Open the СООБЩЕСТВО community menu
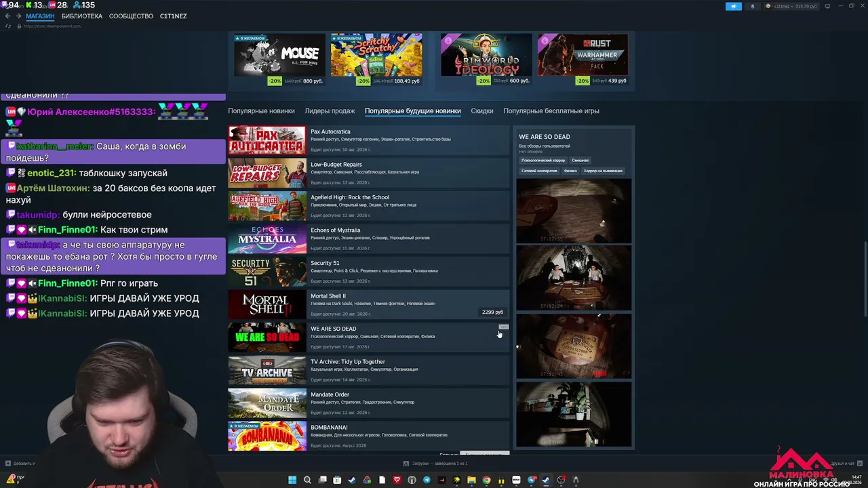Screen dimensions: 868x488 coord(131,16)
